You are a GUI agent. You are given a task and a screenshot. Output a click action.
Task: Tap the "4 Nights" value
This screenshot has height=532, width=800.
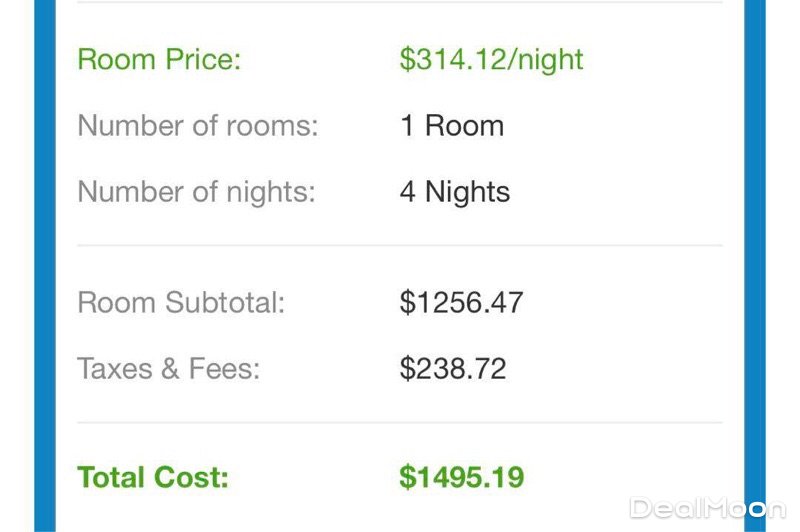(x=455, y=191)
